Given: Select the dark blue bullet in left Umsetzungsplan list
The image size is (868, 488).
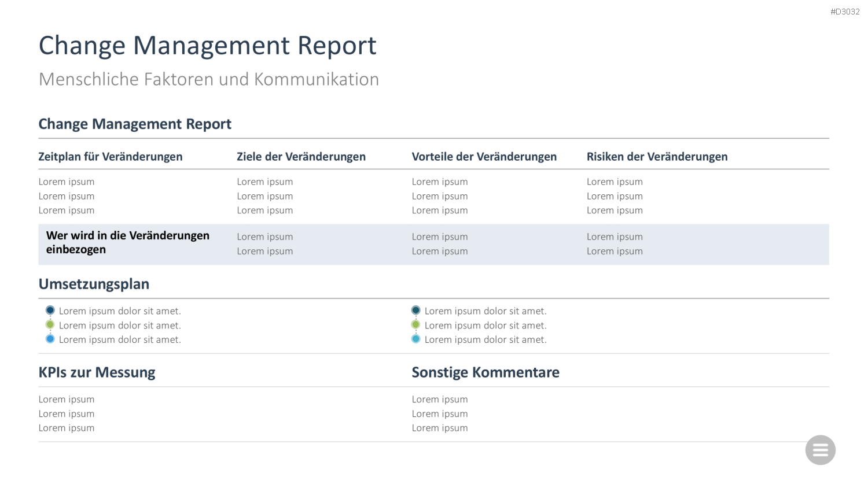Looking at the screenshot, I should (x=50, y=310).
